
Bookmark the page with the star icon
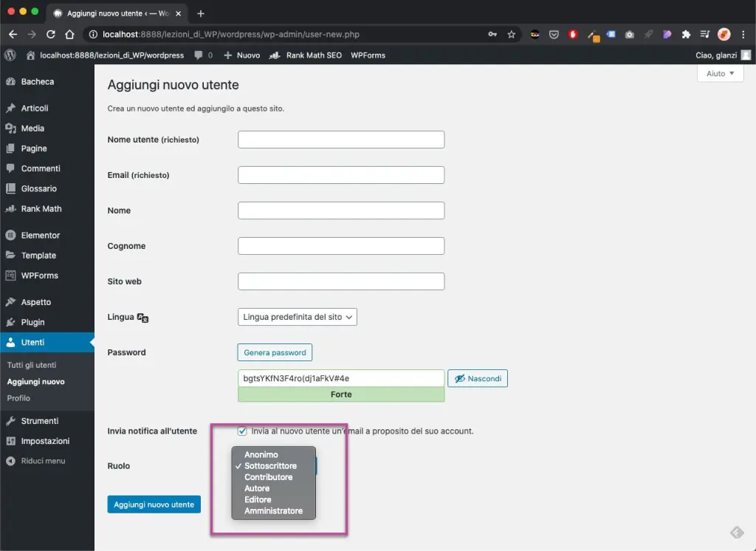511,34
